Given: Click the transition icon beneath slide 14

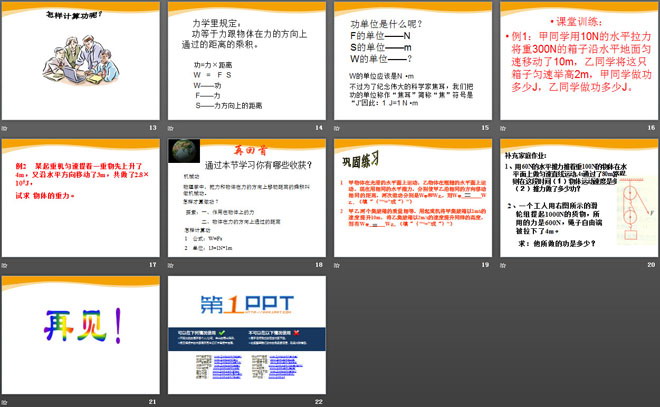Looking at the screenshot, I should click(x=171, y=128).
